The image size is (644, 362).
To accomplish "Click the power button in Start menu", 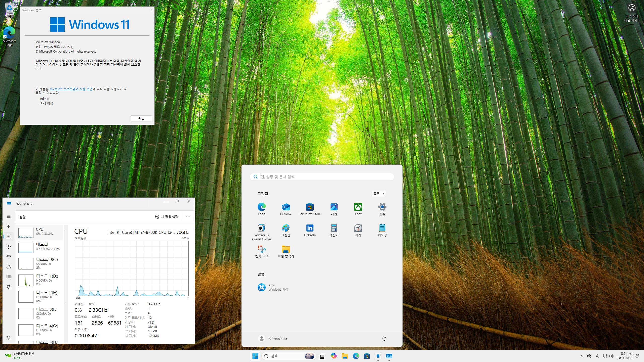I will click(384, 339).
